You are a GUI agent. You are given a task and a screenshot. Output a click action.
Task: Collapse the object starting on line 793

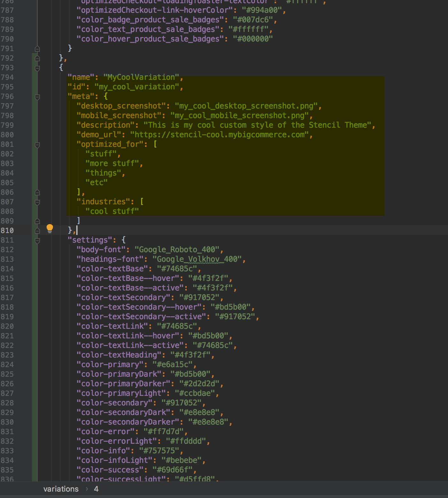tap(37, 68)
